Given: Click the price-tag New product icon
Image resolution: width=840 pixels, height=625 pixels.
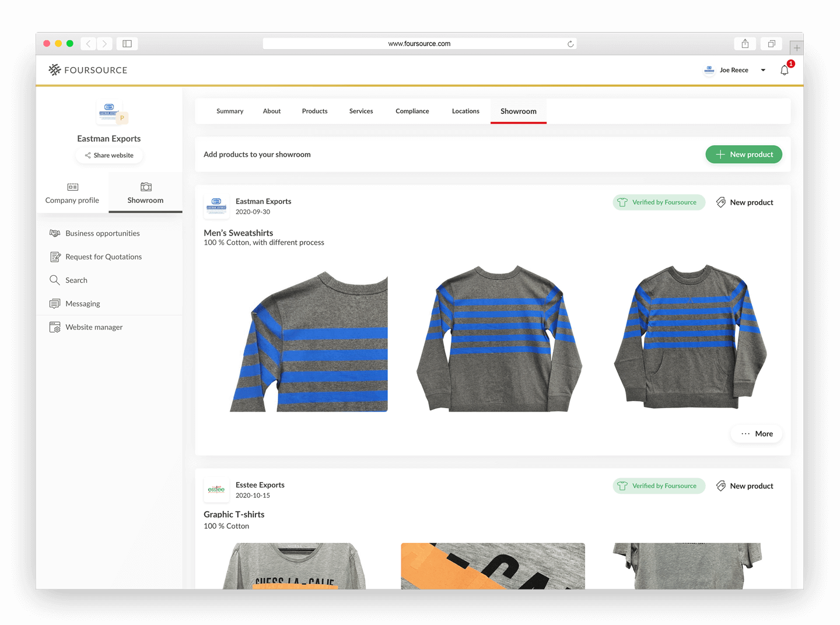Looking at the screenshot, I should coord(721,202).
